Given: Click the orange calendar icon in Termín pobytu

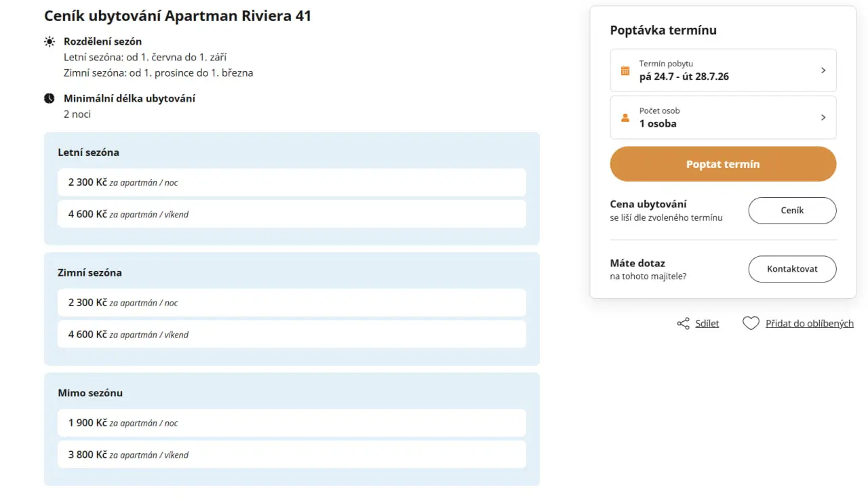Looking at the screenshot, I should pyautogui.click(x=625, y=70).
